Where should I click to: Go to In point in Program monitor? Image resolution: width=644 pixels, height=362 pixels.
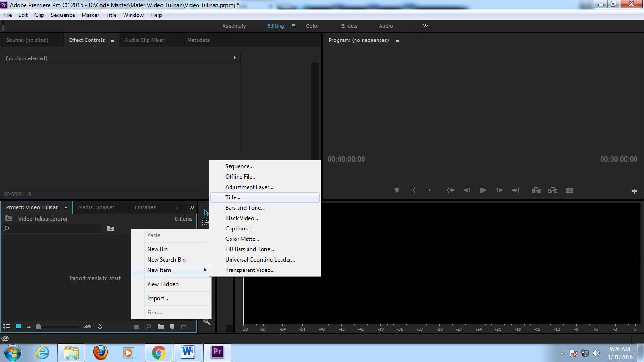pos(451,190)
